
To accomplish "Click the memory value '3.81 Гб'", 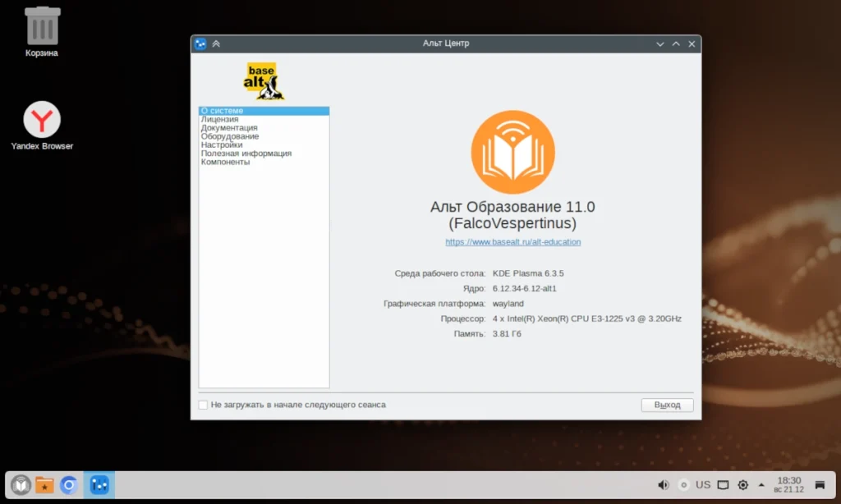I will (x=507, y=333).
